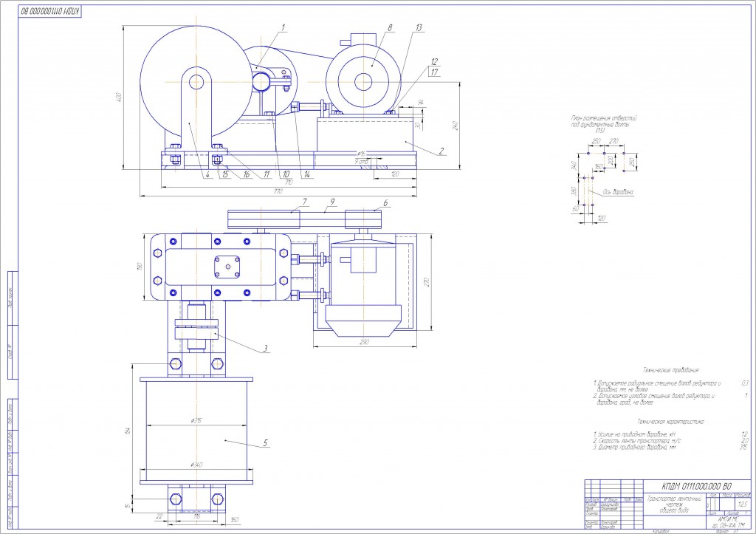Viewport: 756px width, 534px height.
Task: Click the 0,3 radial misalignment value
Action: point(745,383)
